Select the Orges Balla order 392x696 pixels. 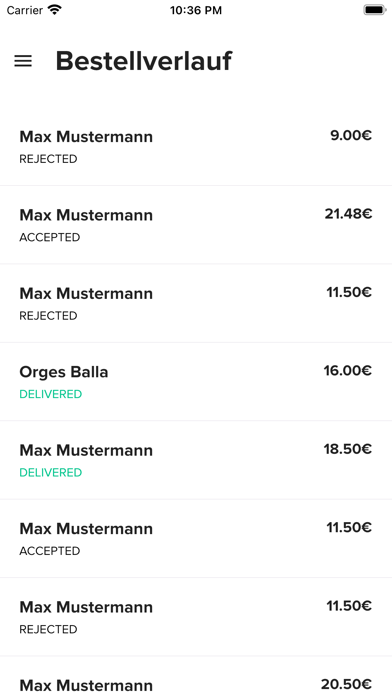196,382
